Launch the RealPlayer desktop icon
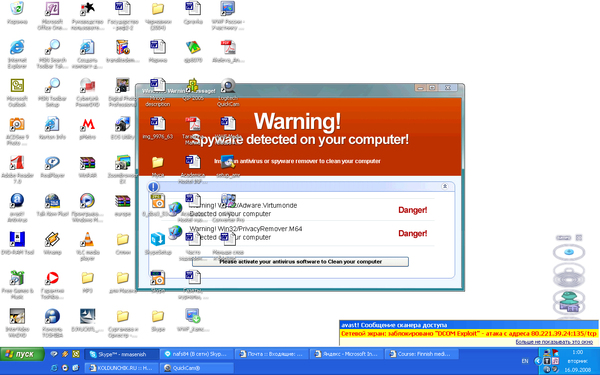 52,163
